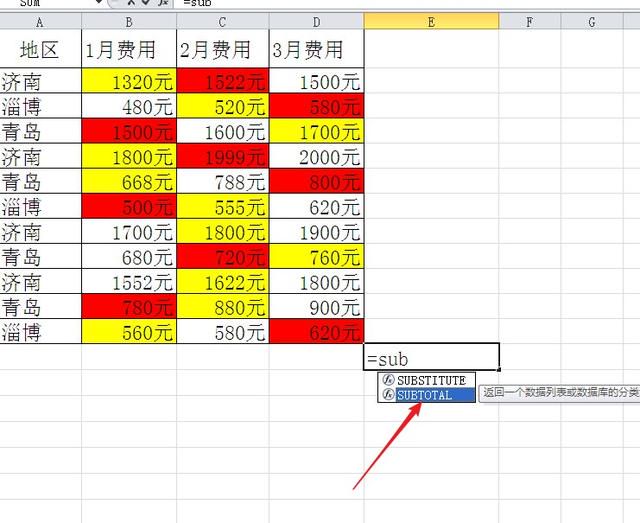The height and width of the screenshot is (523, 640).
Task: Click the 2月费用 header cell
Action: (222, 49)
